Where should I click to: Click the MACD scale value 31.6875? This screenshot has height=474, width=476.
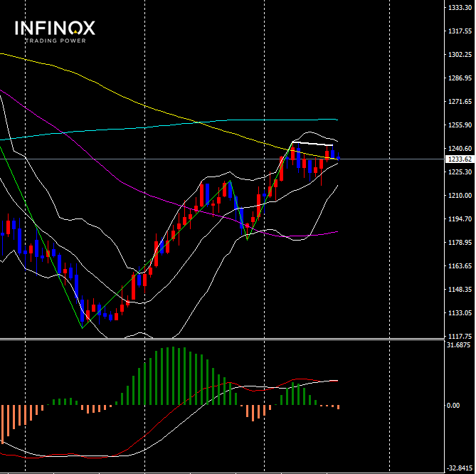pos(460,345)
